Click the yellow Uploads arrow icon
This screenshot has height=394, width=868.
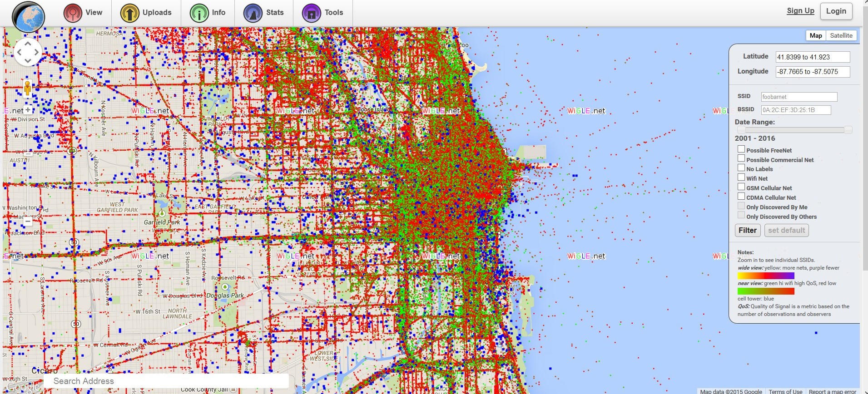(129, 13)
